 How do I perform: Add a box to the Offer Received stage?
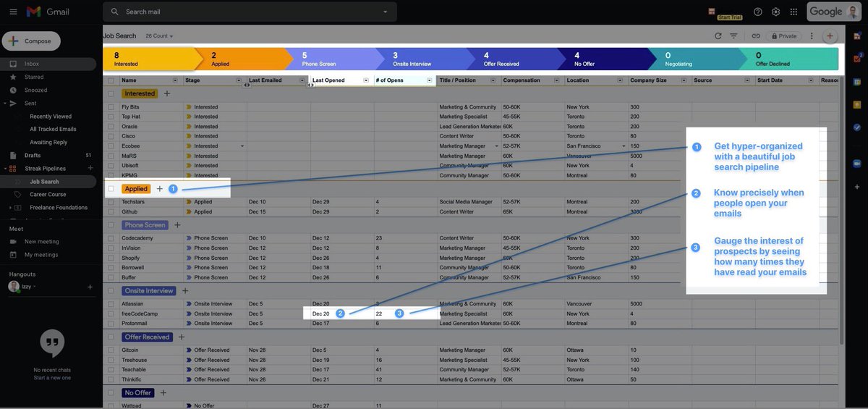point(182,337)
